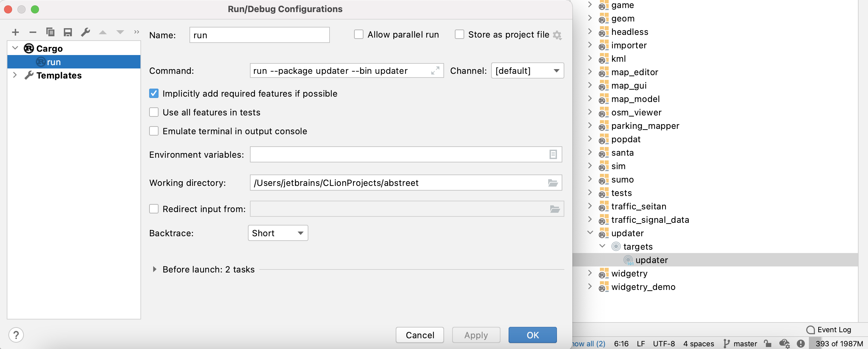Screen dimensions: 868x349
Task: Save the run configuration
Action: pyautogui.click(x=68, y=32)
